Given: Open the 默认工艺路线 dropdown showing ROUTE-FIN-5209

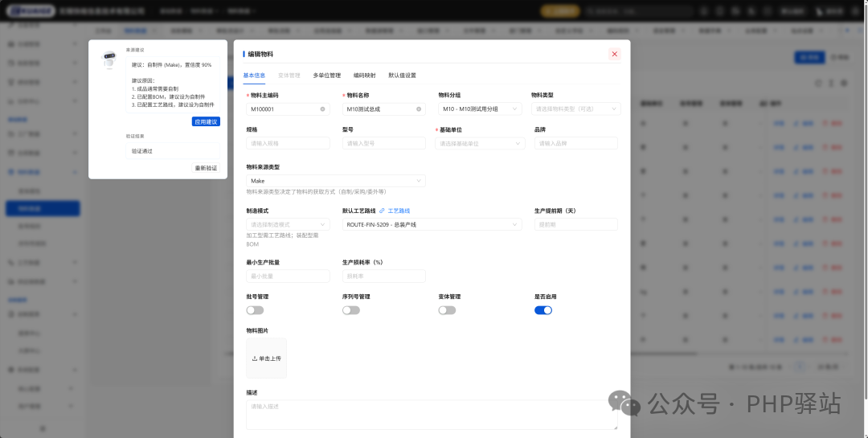Looking at the screenshot, I should 432,224.
